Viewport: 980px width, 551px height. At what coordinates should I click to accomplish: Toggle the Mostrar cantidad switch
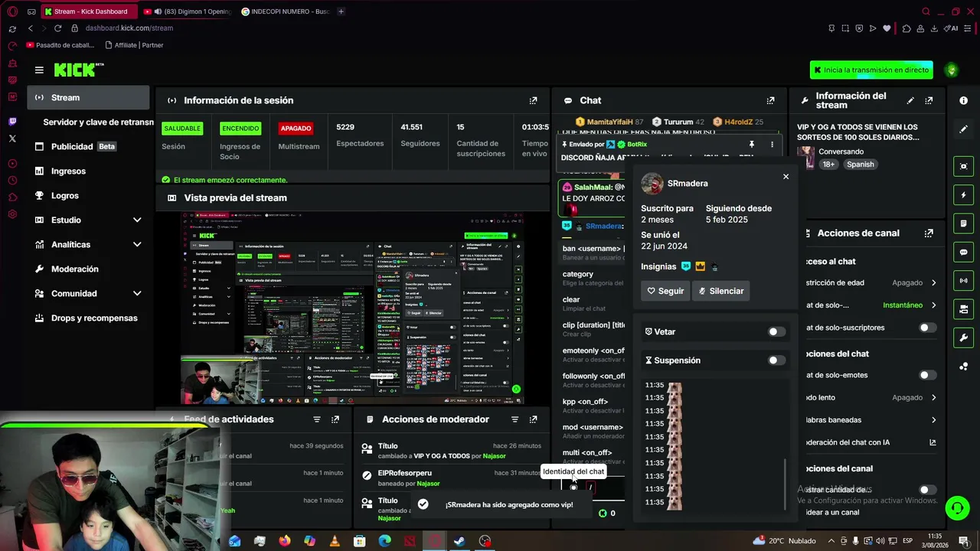[x=927, y=490]
